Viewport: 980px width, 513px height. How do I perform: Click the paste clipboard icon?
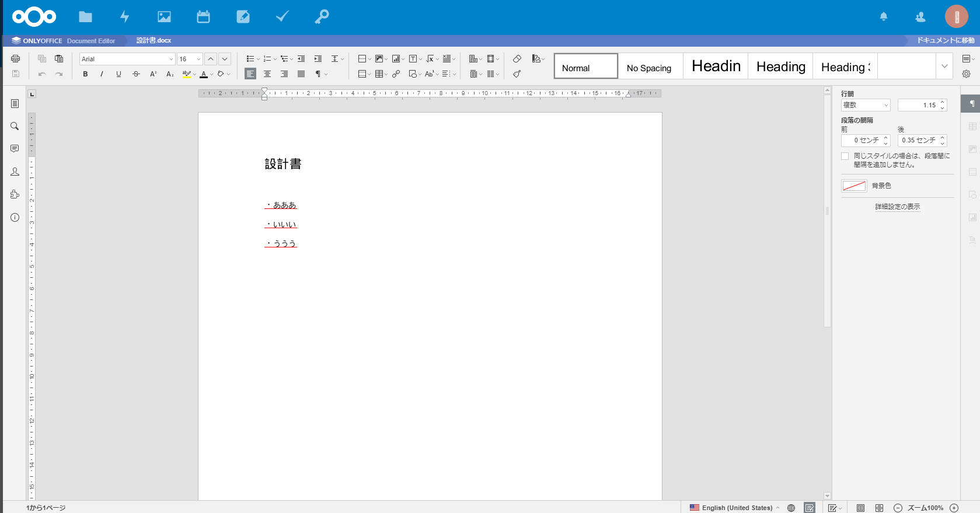(x=59, y=59)
